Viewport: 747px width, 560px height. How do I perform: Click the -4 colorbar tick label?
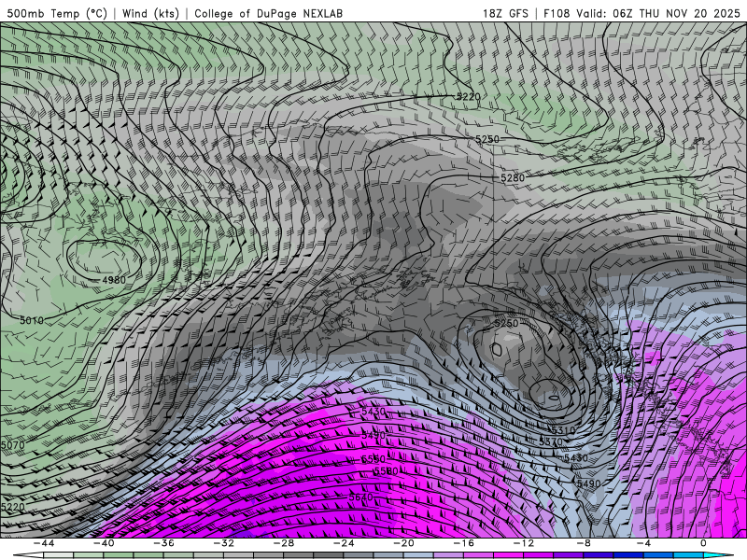click(x=644, y=543)
